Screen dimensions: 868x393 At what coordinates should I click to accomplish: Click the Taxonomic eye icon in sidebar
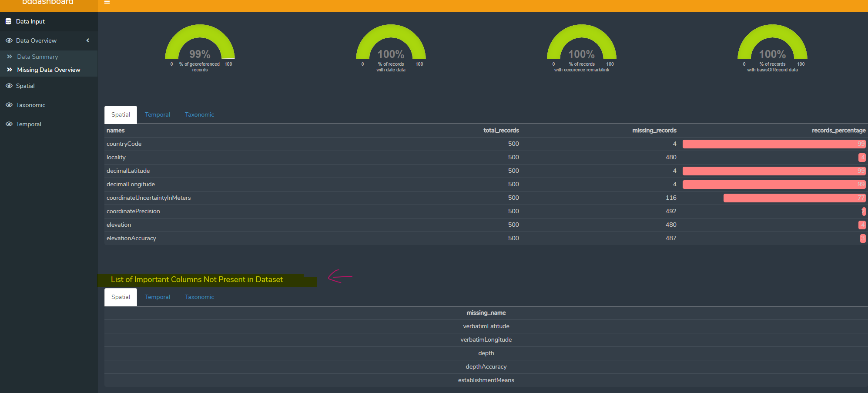coord(9,105)
